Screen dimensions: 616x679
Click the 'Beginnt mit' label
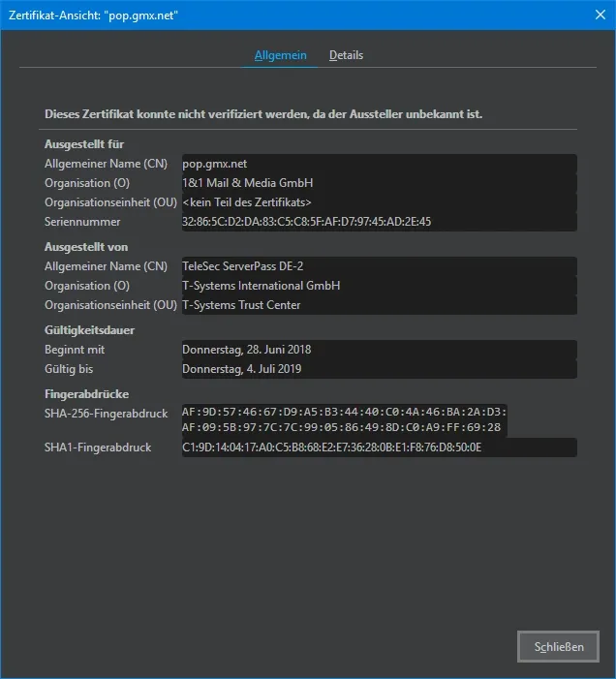pos(75,350)
